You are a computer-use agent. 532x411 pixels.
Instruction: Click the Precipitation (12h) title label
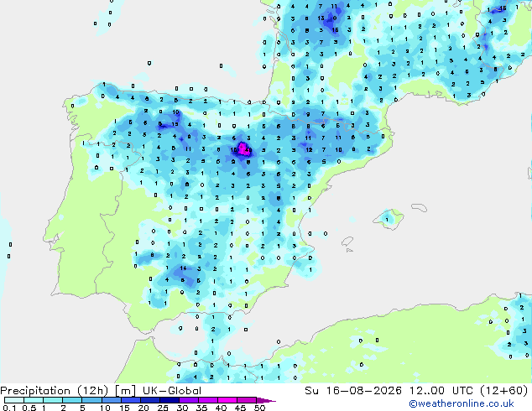click(55, 391)
